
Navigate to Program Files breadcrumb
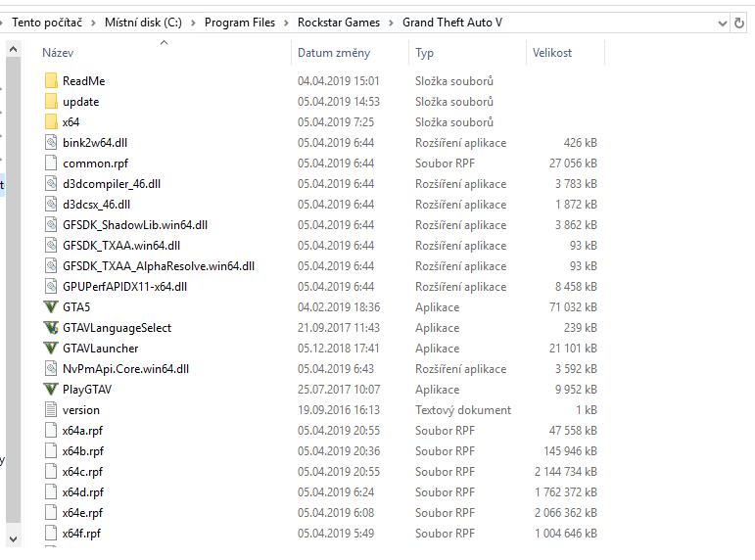point(240,23)
